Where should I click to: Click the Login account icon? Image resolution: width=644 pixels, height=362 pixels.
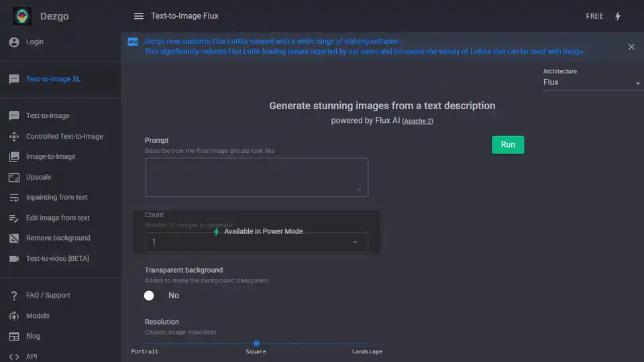pyautogui.click(x=14, y=42)
